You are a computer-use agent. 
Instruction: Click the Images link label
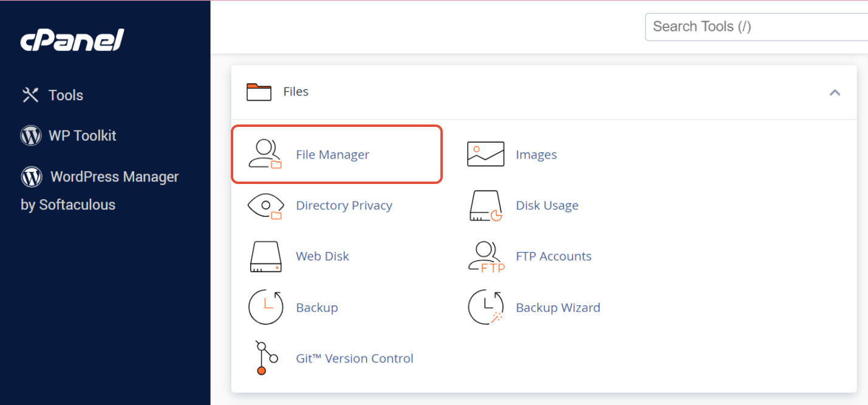coord(536,155)
